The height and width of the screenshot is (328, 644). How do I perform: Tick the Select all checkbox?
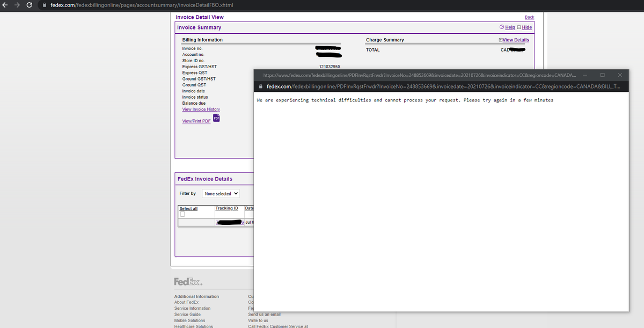click(x=182, y=214)
